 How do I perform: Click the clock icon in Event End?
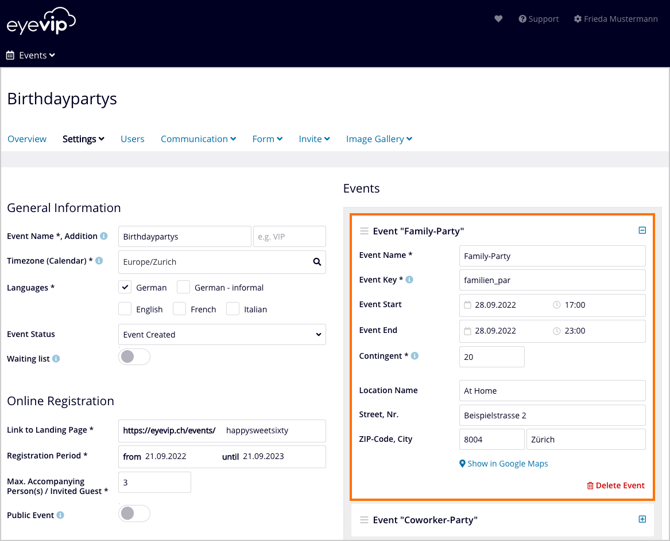point(557,331)
